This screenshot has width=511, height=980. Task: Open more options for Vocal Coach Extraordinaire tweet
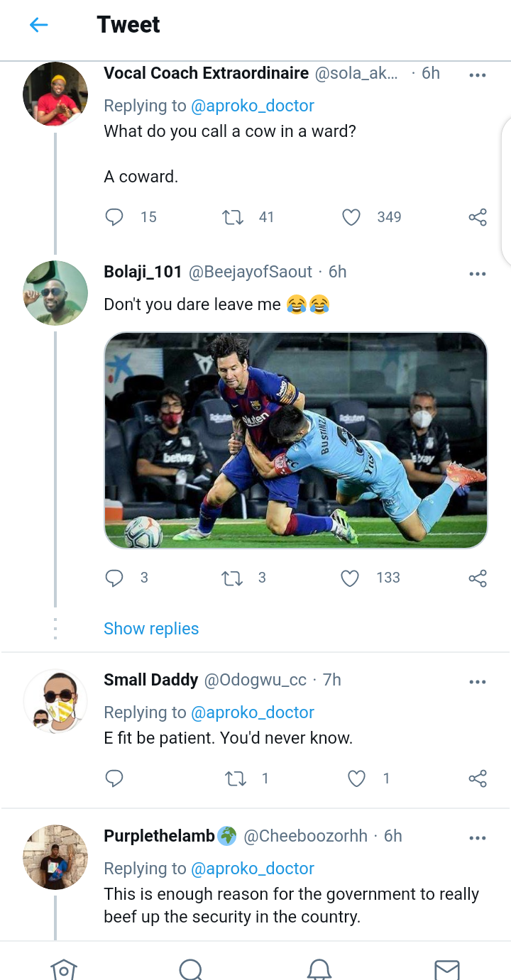(478, 75)
